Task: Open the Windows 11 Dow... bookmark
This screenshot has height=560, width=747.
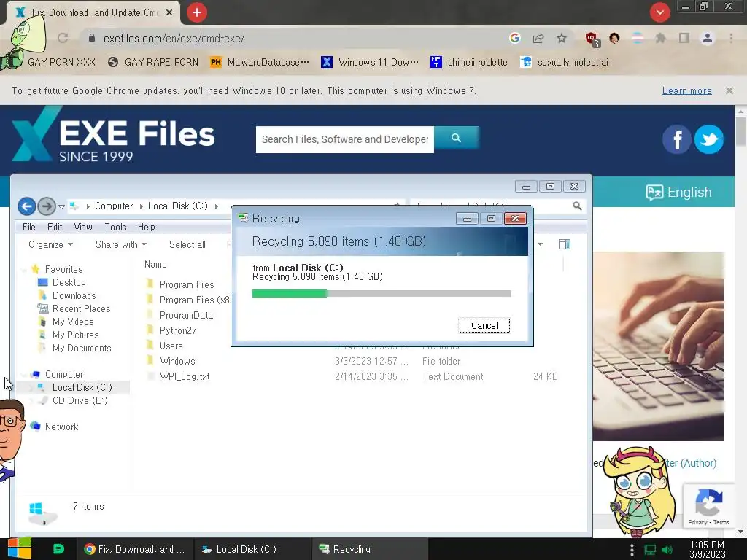Action: point(370,63)
